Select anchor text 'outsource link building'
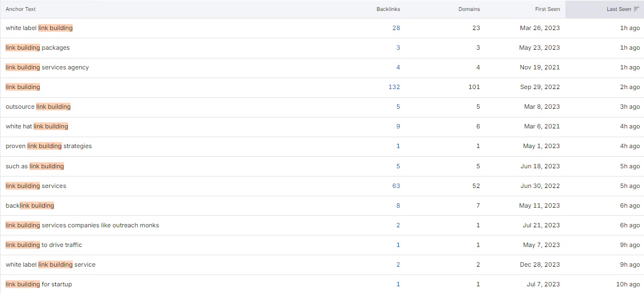The width and height of the screenshot is (644, 294). point(38,107)
